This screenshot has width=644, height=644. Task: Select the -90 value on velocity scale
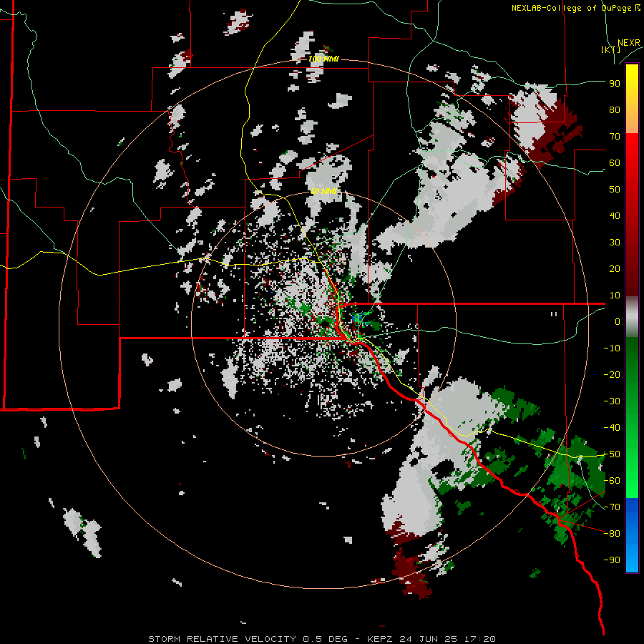612,560
